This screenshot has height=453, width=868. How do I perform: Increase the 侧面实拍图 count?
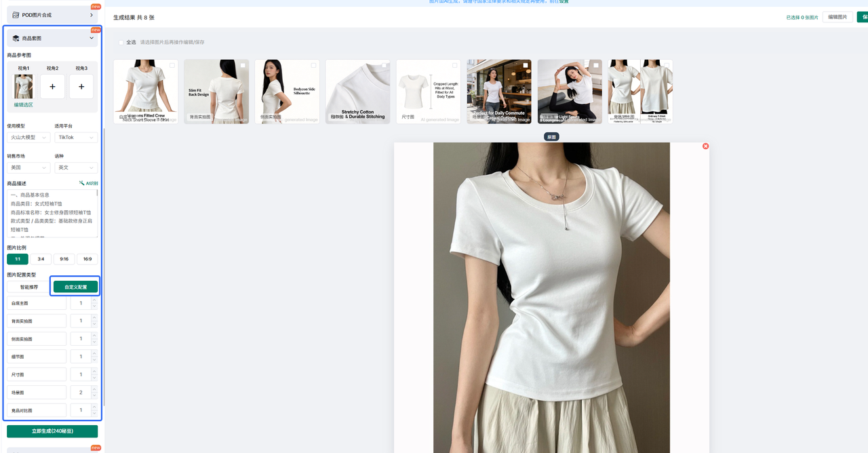[x=94, y=335]
